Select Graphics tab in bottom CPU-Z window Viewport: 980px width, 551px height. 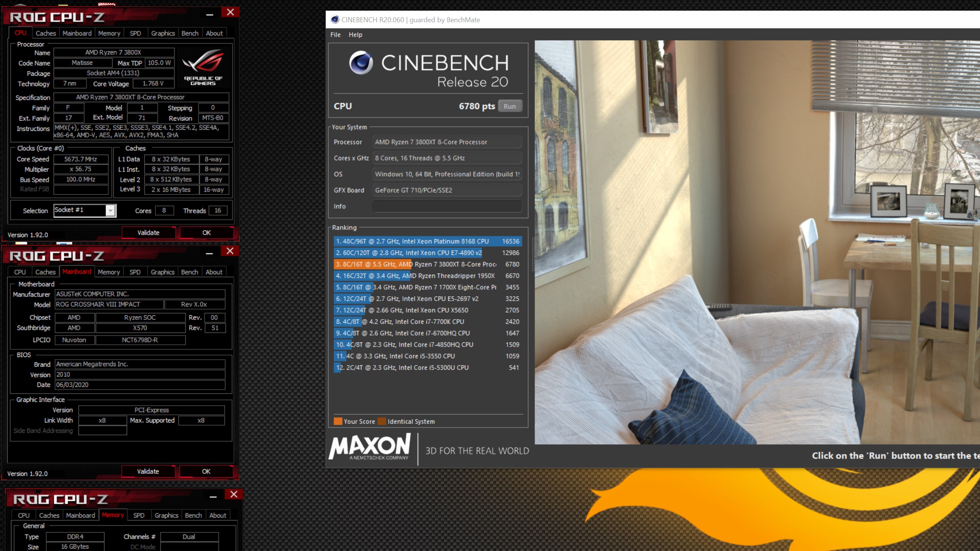[166, 515]
